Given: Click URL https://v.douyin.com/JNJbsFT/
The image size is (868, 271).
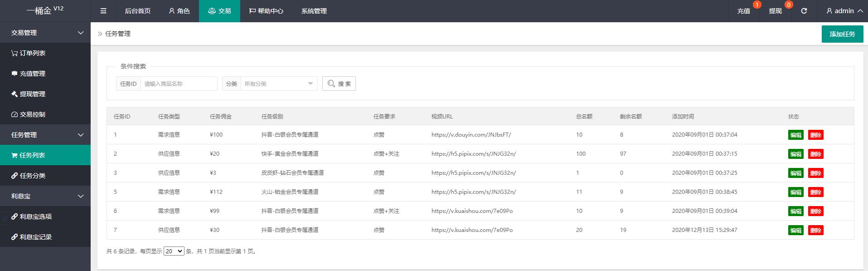Looking at the screenshot, I should [471, 135].
